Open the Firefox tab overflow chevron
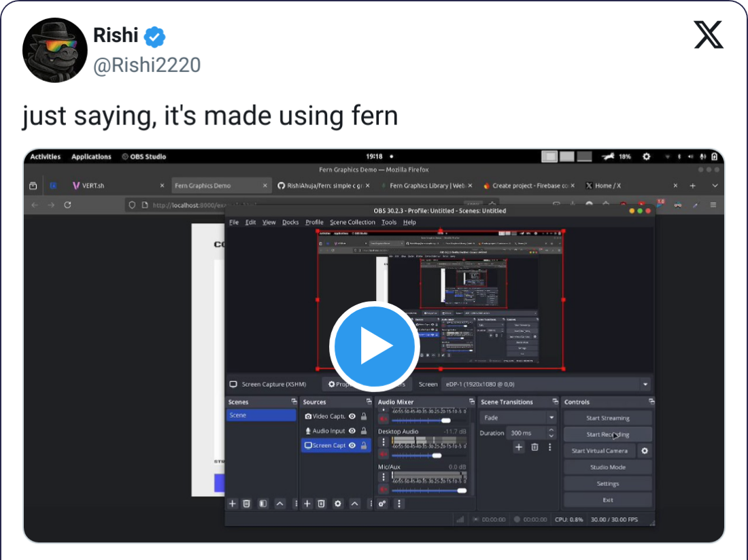748x560 pixels. pos(714,185)
